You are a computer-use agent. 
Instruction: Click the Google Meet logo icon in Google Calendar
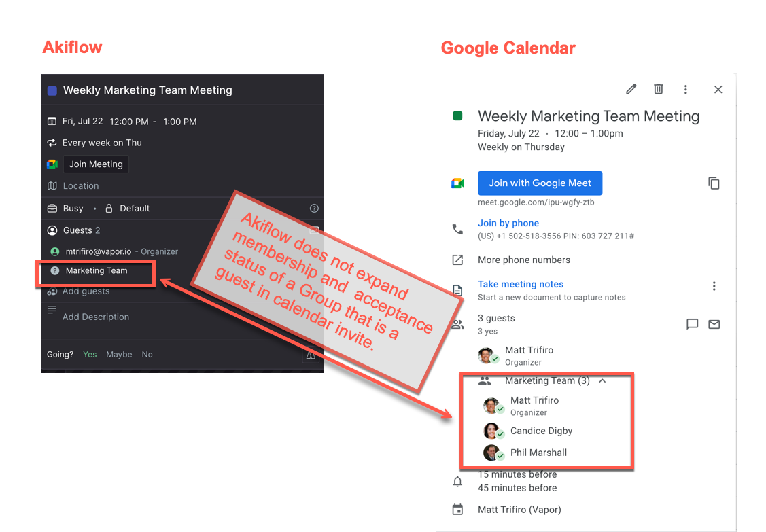457,183
